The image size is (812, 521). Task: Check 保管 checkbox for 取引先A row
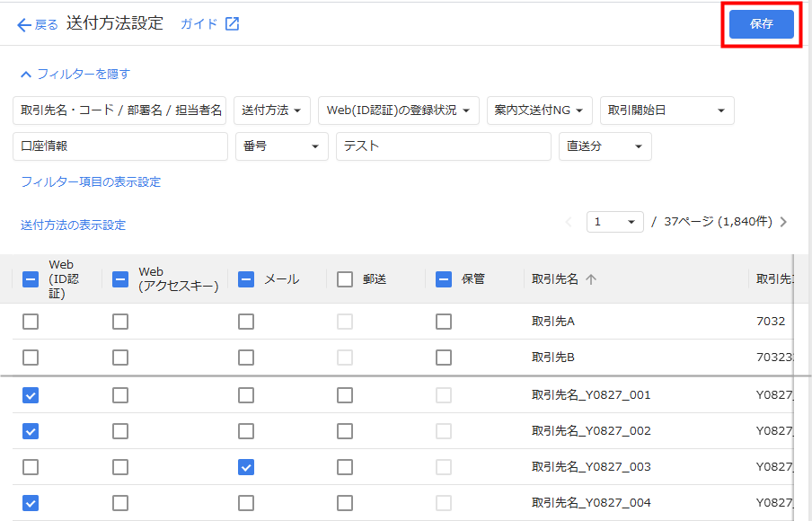coord(444,322)
